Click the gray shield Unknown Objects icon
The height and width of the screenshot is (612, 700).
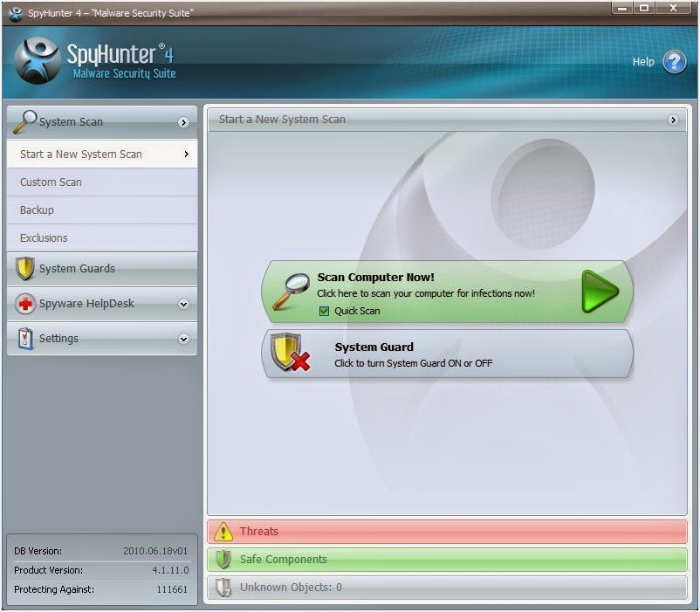pos(223,588)
